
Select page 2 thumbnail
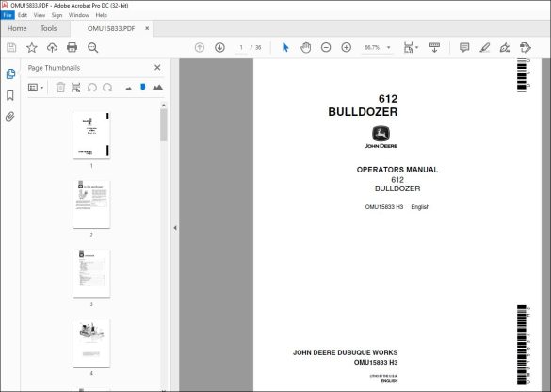pos(91,204)
